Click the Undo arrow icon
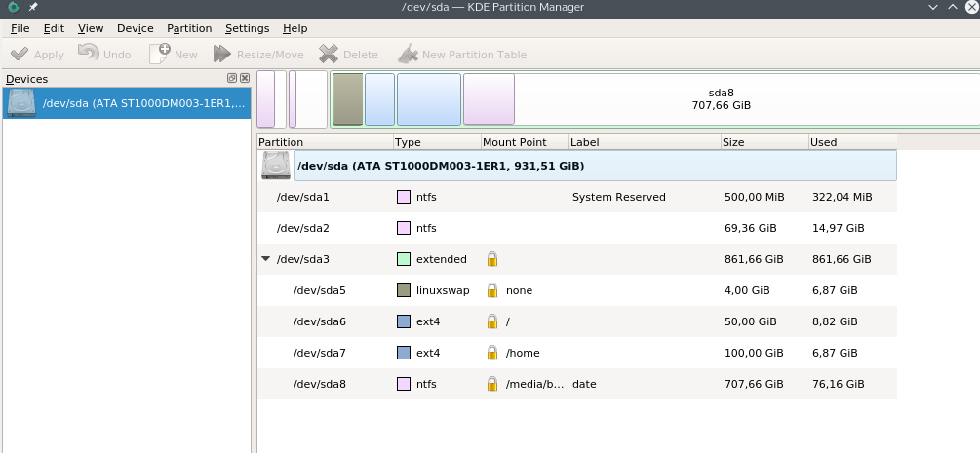 (89, 53)
